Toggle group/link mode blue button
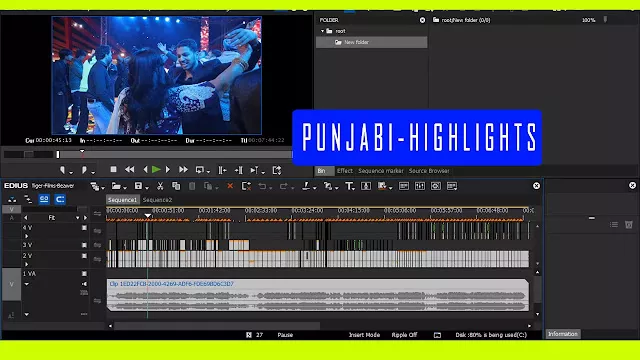The height and width of the screenshot is (360, 640). click(44, 199)
